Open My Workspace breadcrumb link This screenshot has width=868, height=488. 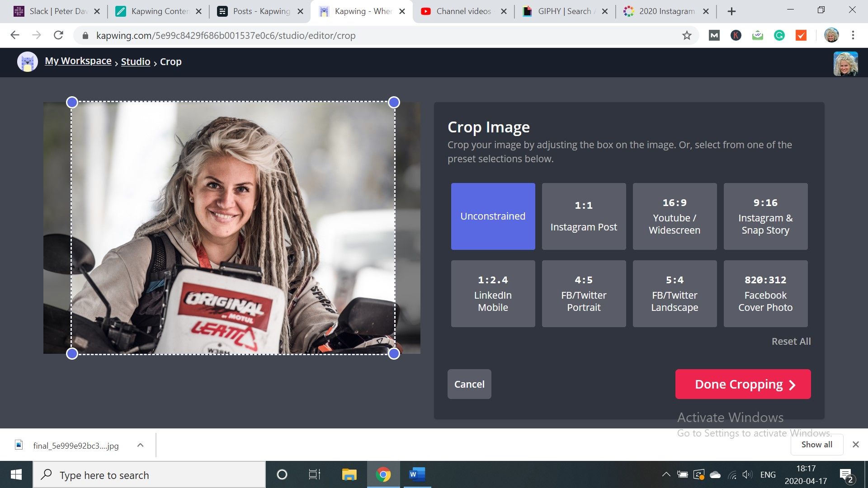tap(78, 61)
